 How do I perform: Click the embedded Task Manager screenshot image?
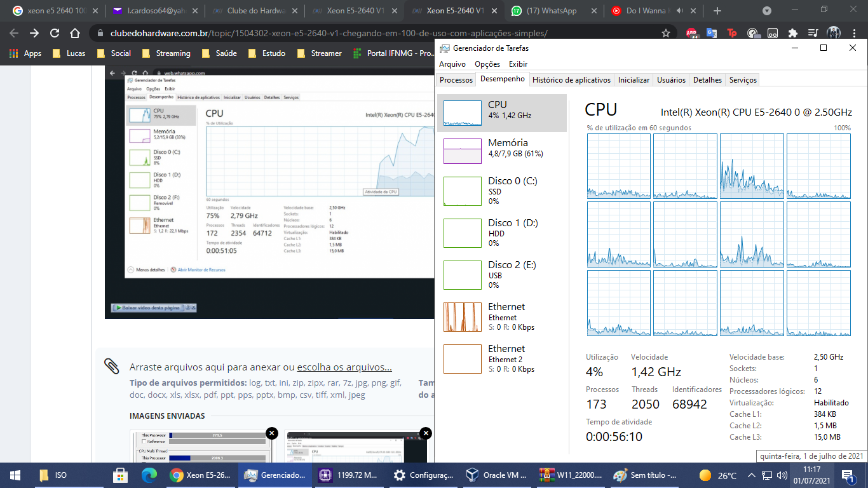pos(270,191)
